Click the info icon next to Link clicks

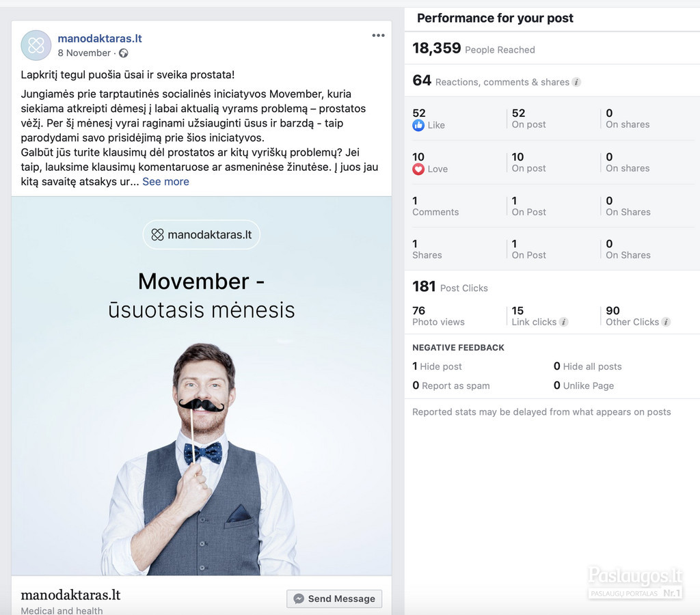coord(564,322)
